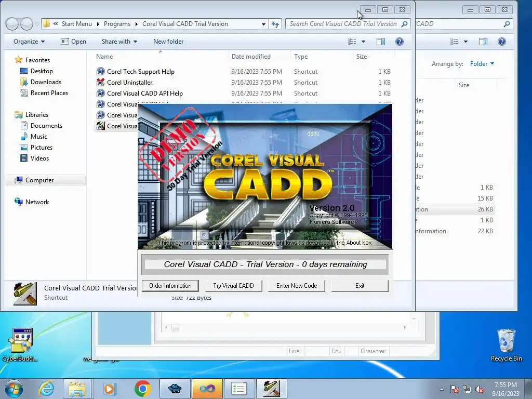532x399 pixels.
Task: Click Start Menu in the address breadcrumb
Action: pyautogui.click(x=77, y=24)
